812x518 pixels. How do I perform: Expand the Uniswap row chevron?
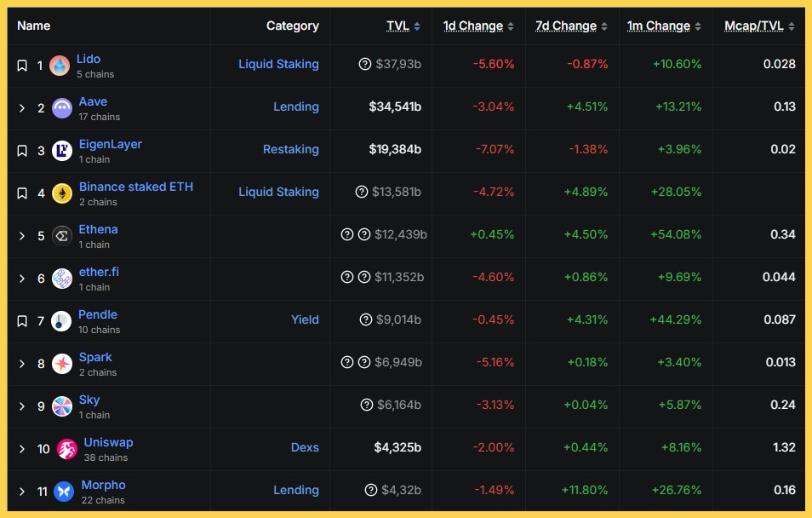coord(22,449)
